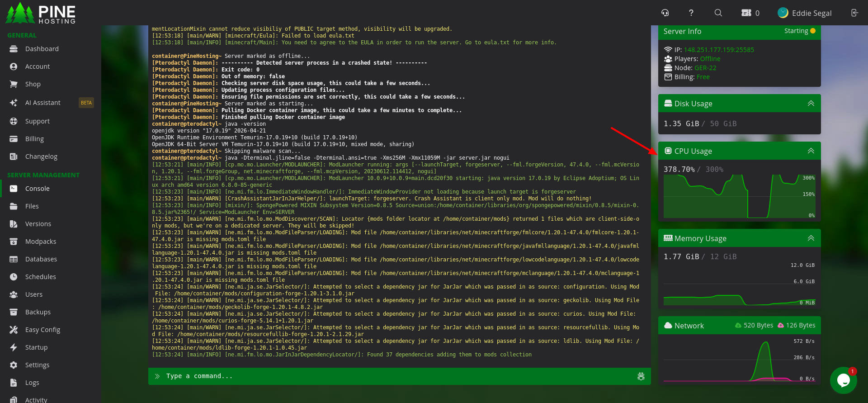Collapse the Disk Usage panel
Screen dimensions: 868x403
point(811,104)
